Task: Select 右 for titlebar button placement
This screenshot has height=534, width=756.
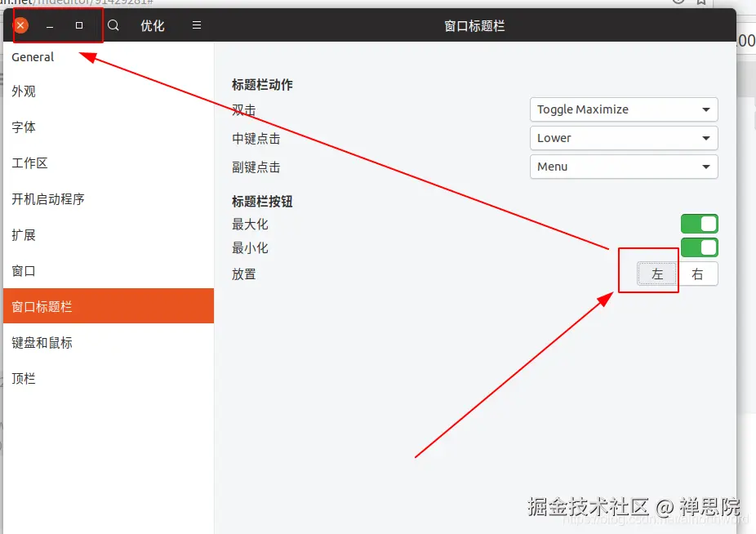Action: tap(698, 274)
